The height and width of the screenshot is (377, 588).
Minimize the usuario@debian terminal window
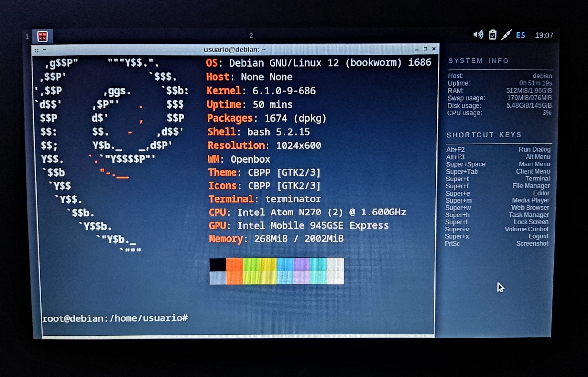point(417,49)
